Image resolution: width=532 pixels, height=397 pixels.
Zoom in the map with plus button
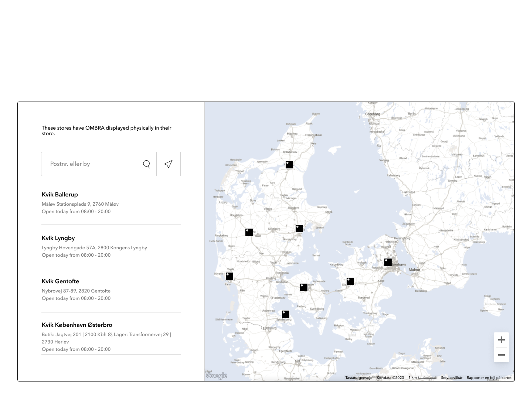[501, 340]
